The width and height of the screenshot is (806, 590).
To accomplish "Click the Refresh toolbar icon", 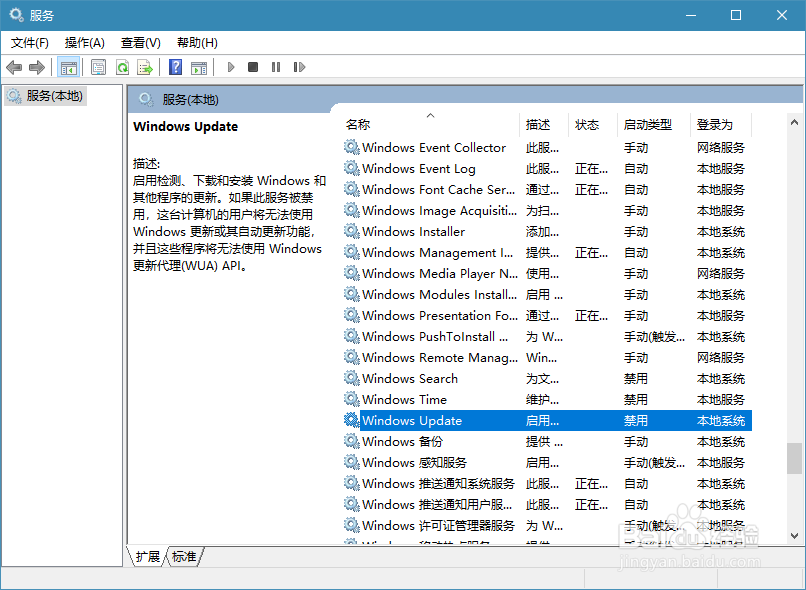I will (x=122, y=67).
